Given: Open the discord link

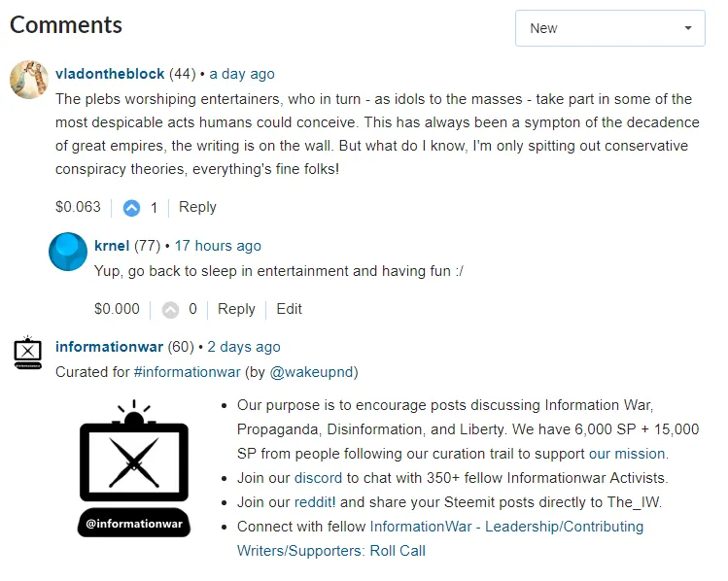Looking at the screenshot, I should pyautogui.click(x=318, y=478).
